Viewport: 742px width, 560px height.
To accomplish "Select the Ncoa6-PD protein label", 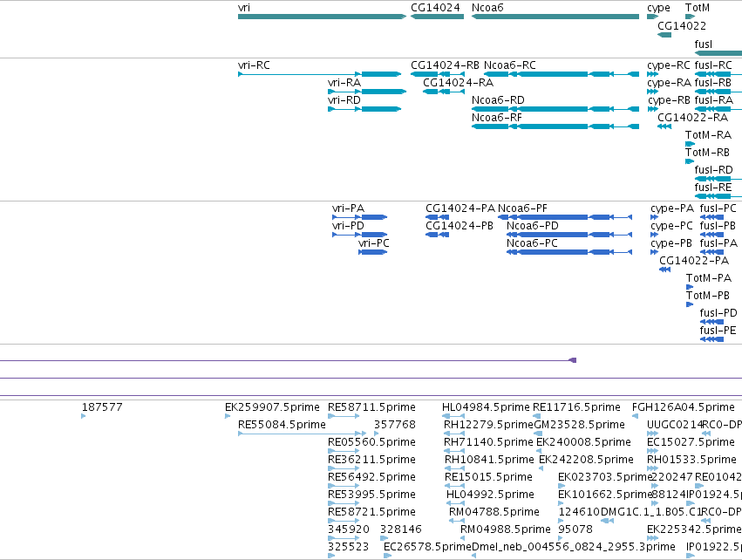I will pyautogui.click(x=533, y=226).
